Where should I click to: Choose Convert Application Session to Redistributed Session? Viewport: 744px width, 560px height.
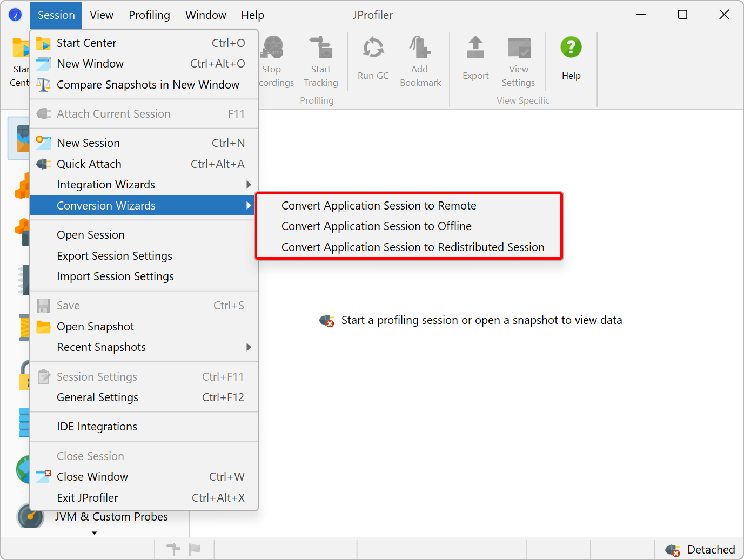pos(413,247)
